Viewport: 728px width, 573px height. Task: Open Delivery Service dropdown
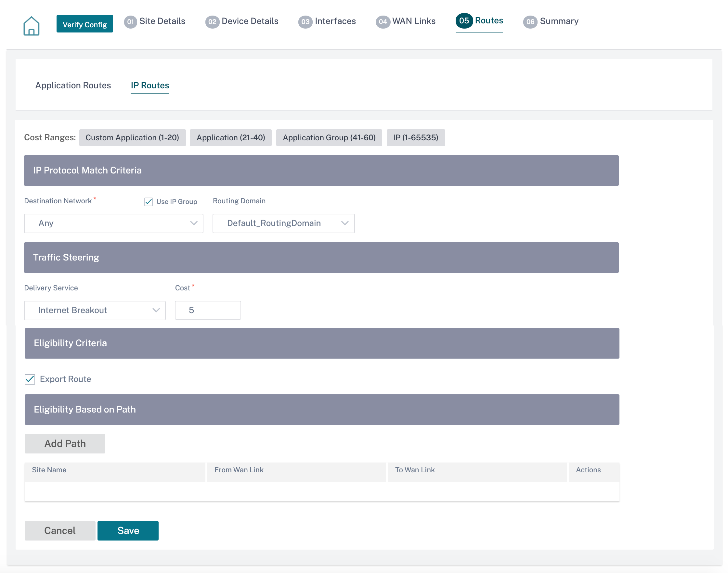[x=95, y=310]
